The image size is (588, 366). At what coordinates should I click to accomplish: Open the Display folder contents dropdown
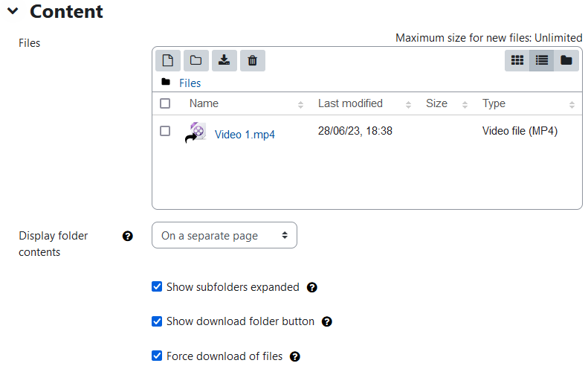click(224, 235)
